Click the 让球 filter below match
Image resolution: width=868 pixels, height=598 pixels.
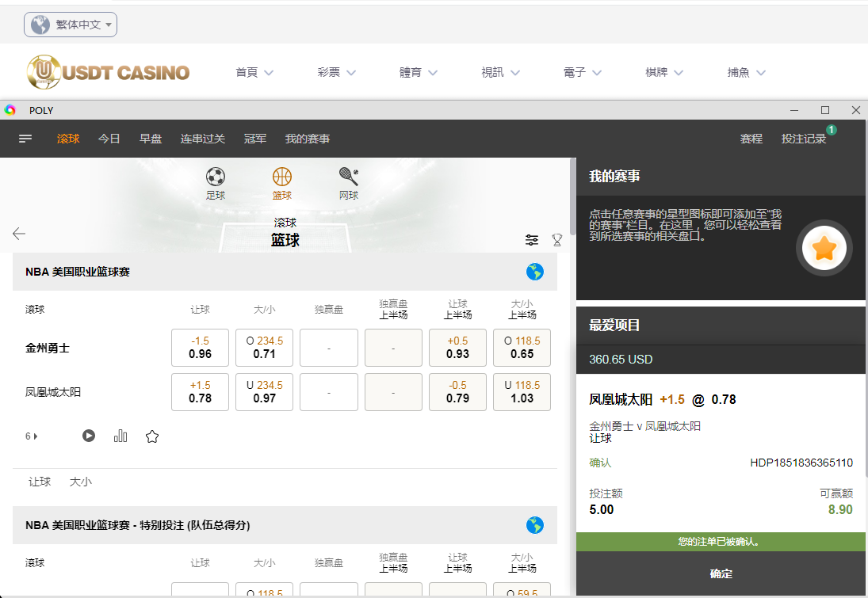[40, 482]
